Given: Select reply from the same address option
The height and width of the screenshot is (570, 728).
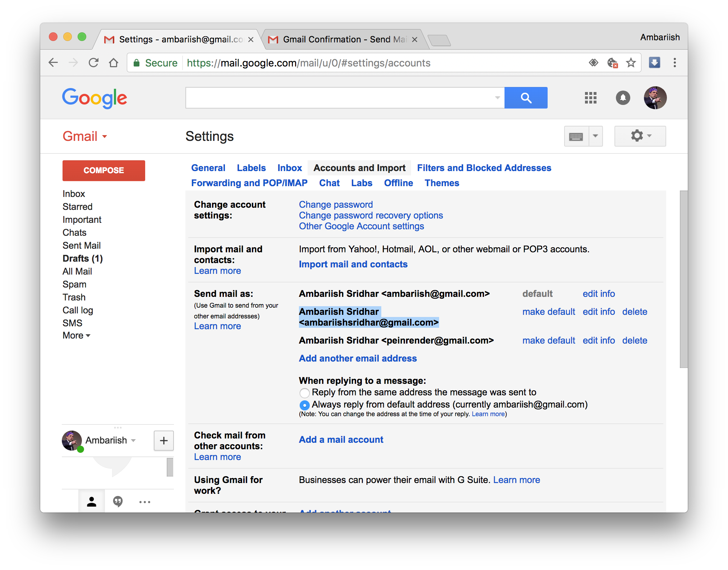Looking at the screenshot, I should [x=304, y=393].
